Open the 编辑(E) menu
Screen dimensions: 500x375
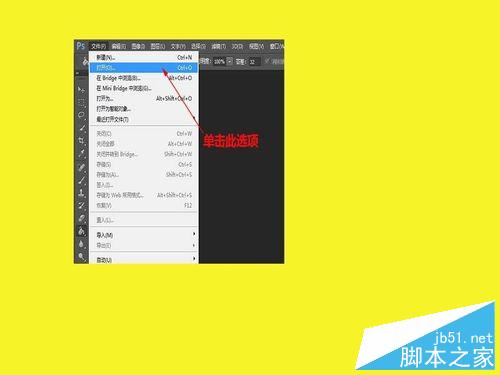pyautogui.click(x=119, y=46)
